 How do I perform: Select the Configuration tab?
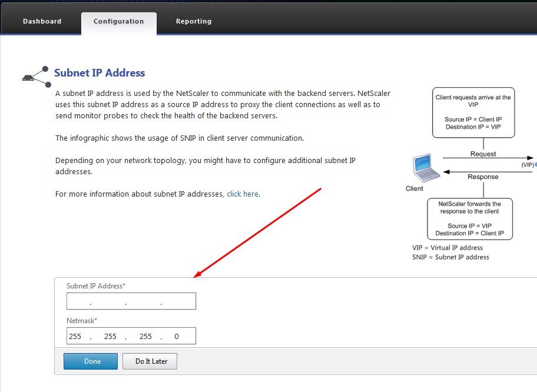118,21
